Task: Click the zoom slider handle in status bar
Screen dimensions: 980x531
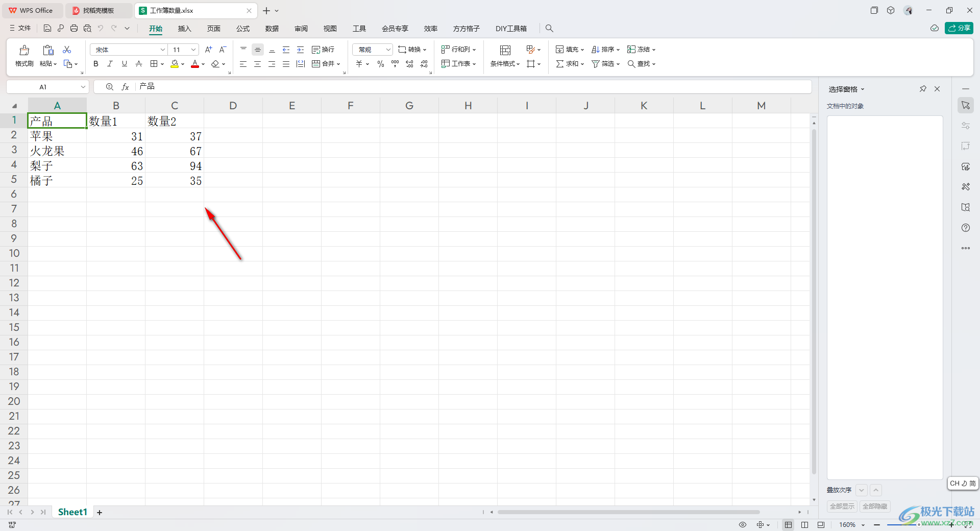Action: point(919,525)
